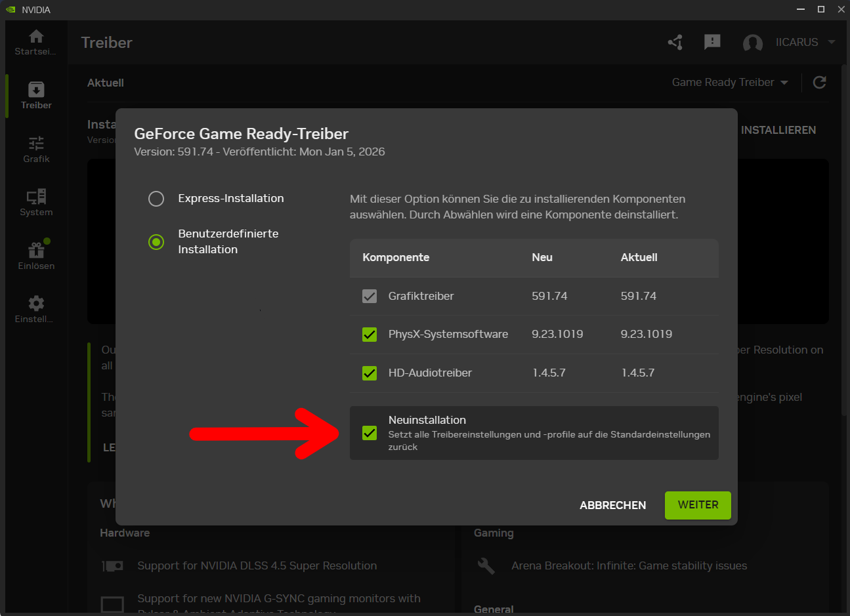Click Neu column header
Viewport: 850px width, 616px height.
(542, 257)
